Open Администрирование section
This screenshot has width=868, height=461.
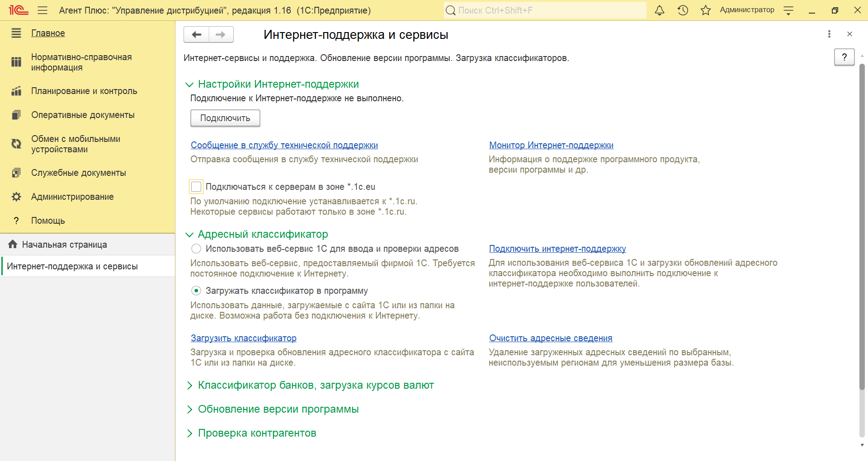pyautogui.click(x=72, y=197)
